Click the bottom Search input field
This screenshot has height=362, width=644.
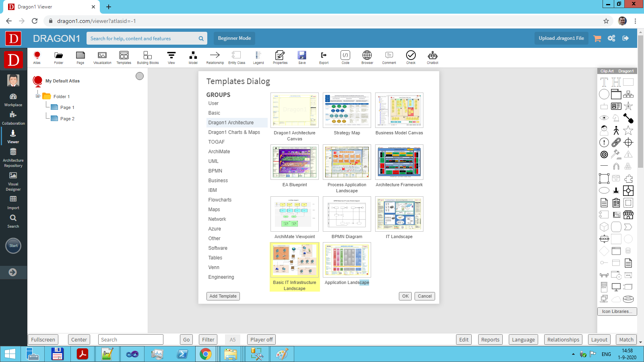[x=131, y=339]
